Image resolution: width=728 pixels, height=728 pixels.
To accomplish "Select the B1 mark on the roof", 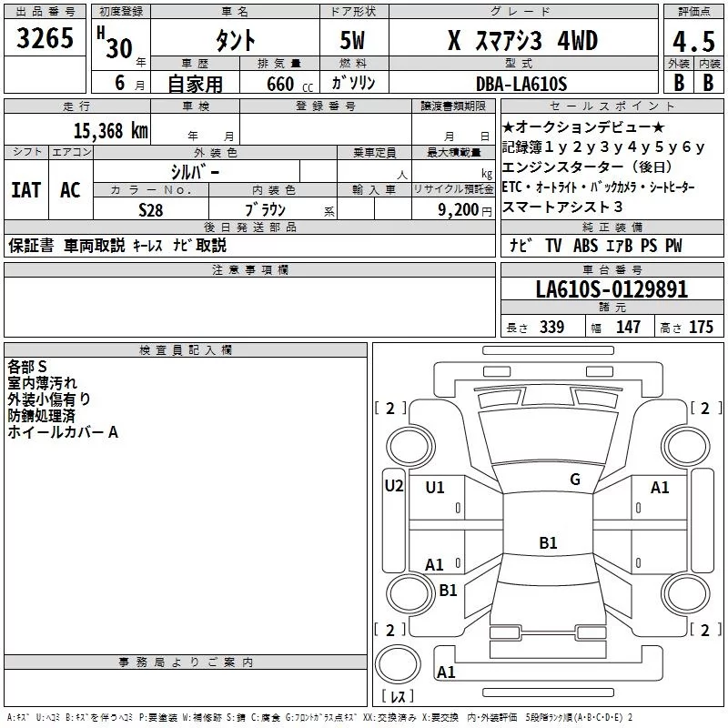I will (x=548, y=542).
